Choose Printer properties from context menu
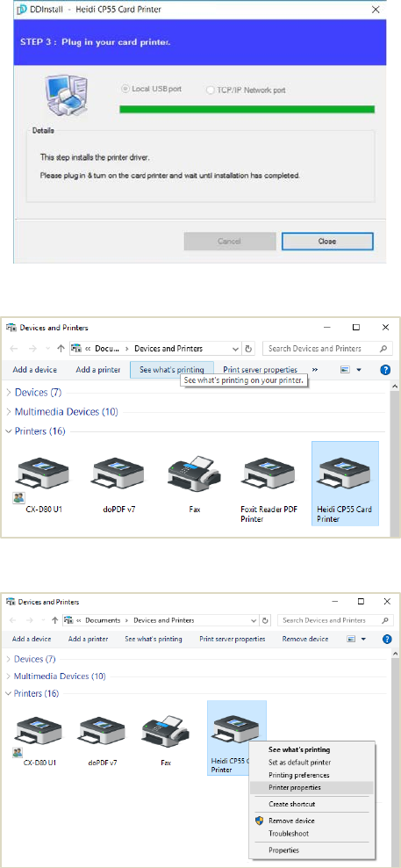This screenshot has height=868, width=401. pos(312,787)
